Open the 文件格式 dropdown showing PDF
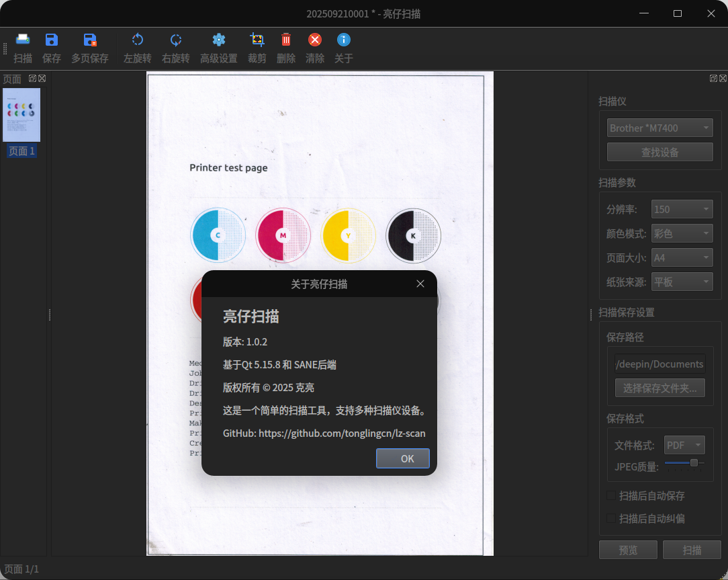This screenshot has height=580, width=728. click(684, 445)
